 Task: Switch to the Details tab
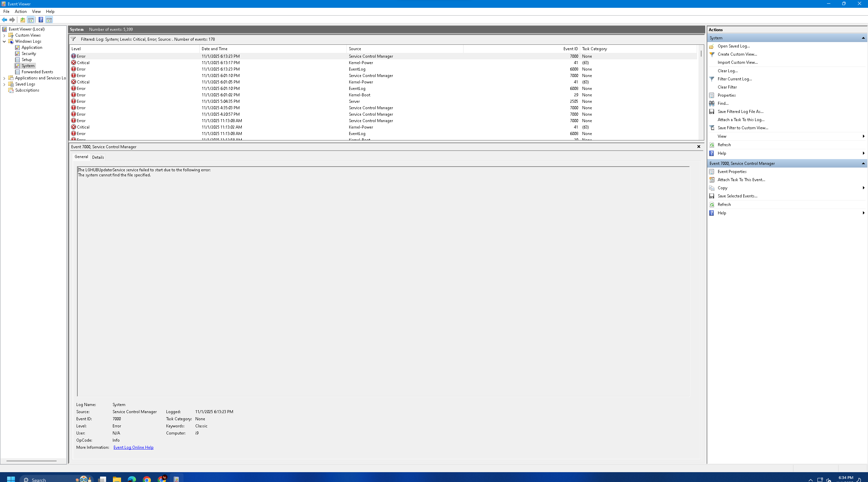pyautogui.click(x=98, y=157)
